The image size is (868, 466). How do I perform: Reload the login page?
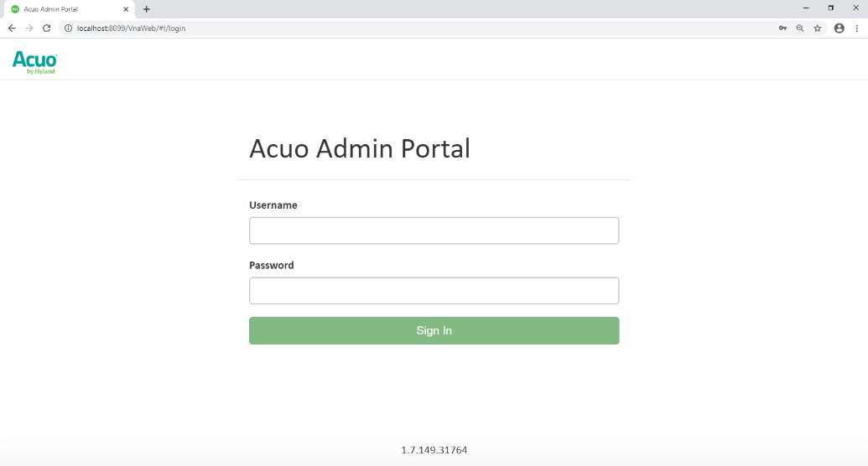click(47, 28)
